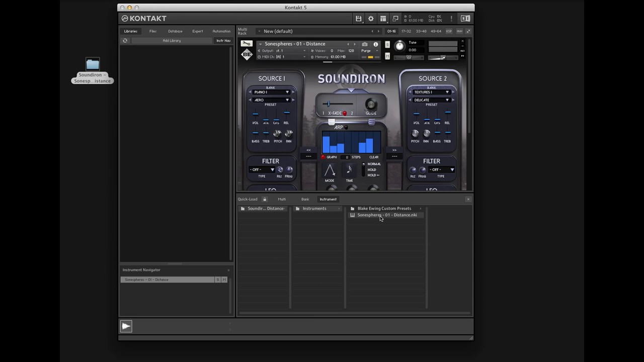Screen dimensions: 644x362
Task: Click the Instr Nav button
Action: pos(223,41)
